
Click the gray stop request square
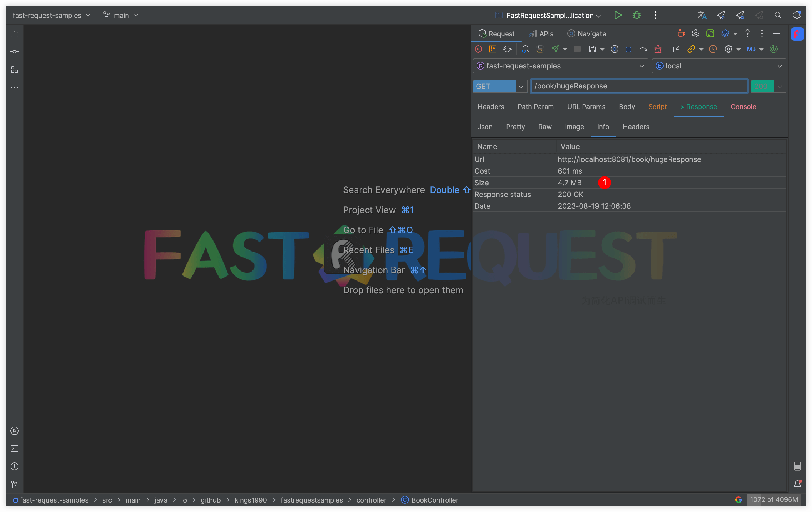(577, 49)
